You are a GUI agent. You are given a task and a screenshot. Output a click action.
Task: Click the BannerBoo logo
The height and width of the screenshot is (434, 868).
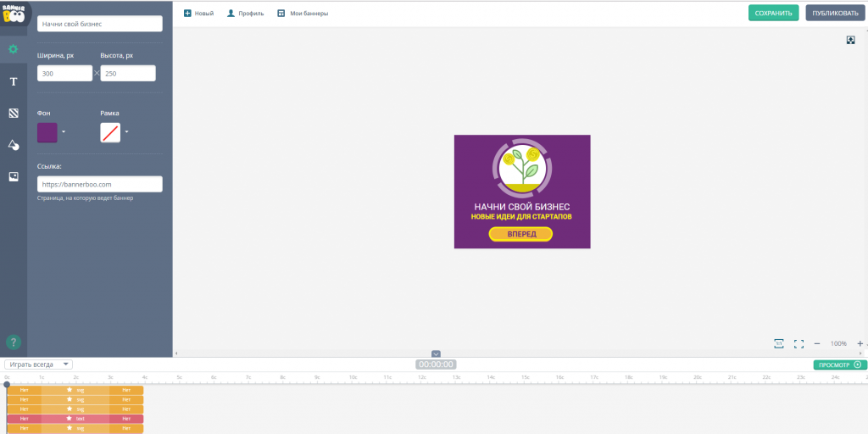tap(15, 14)
